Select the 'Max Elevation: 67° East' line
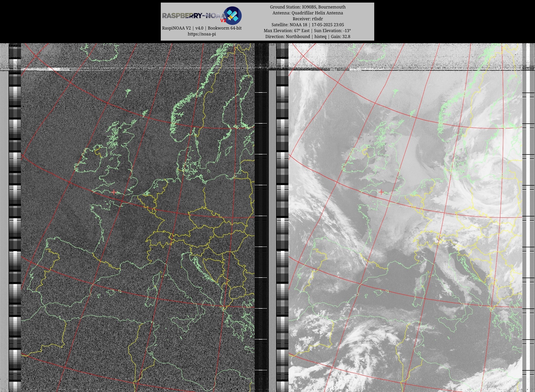This screenshot has width=535, height=392. 307,31
